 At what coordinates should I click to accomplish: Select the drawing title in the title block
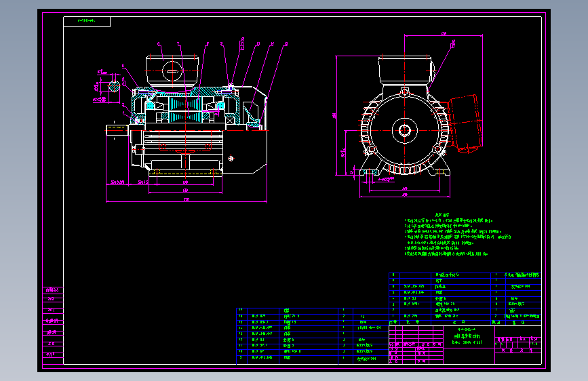coord(467,336)
